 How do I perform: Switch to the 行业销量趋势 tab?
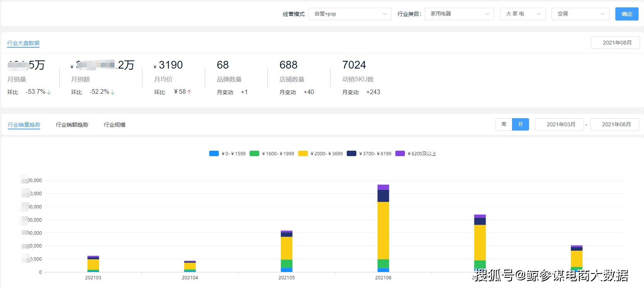click(x=24, y=125)
